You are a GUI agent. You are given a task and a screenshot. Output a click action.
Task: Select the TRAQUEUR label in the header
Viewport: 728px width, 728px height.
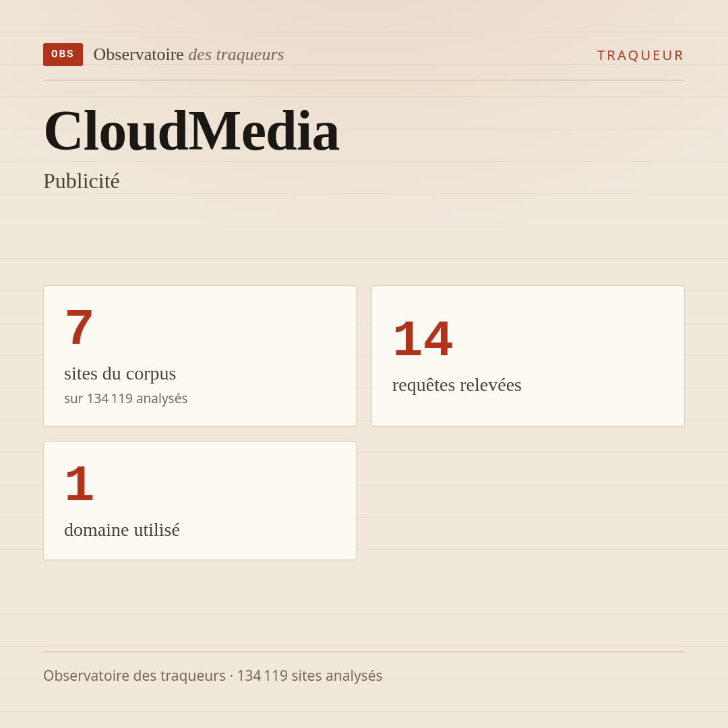pyautogui.click(x=640, y=55)
